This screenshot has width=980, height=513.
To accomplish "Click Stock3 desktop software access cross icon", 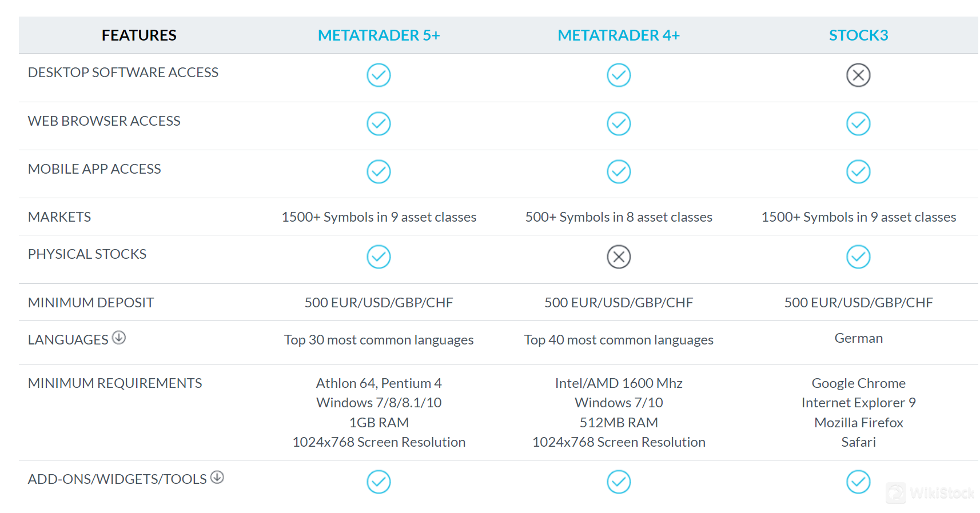I will tap(858, 75).
